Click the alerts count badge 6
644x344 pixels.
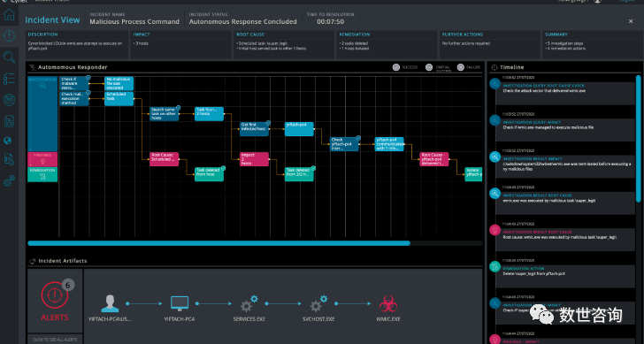click(x=68, y=285)
